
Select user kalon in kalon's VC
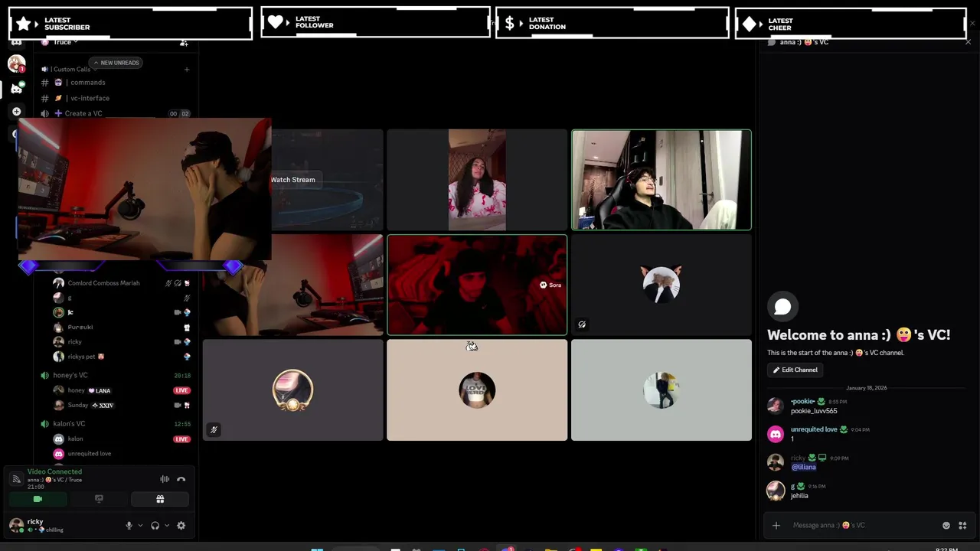75,439
